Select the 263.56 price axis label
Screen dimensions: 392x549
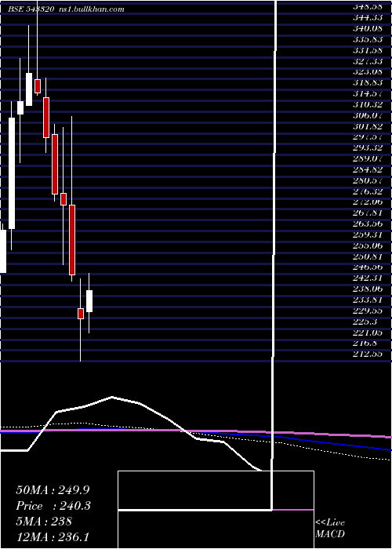pyautogui.click(x=368, y=224)
